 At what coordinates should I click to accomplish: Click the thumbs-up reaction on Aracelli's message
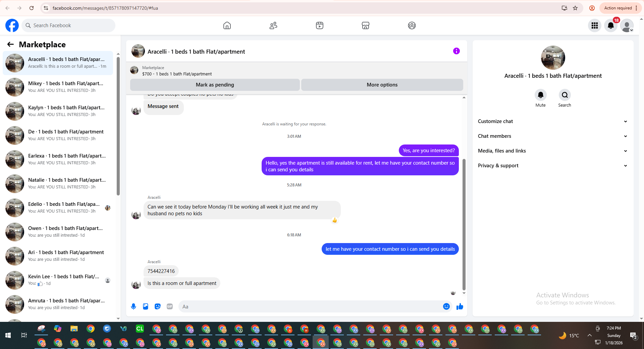click(334, 220)
